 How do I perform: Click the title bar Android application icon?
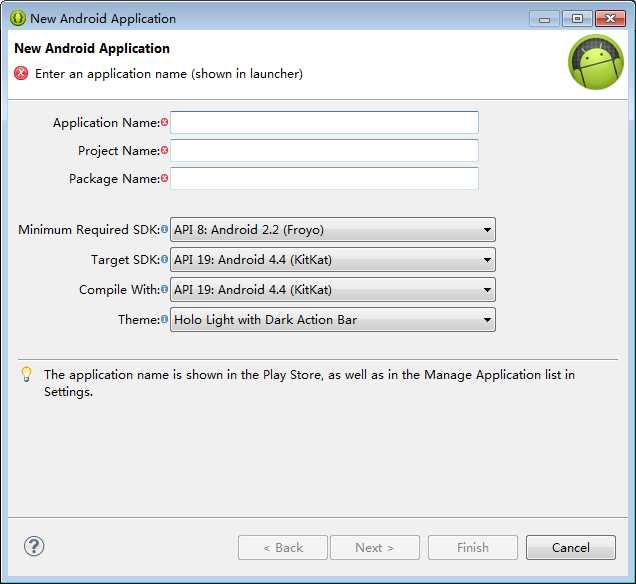[x=17, y=18]
